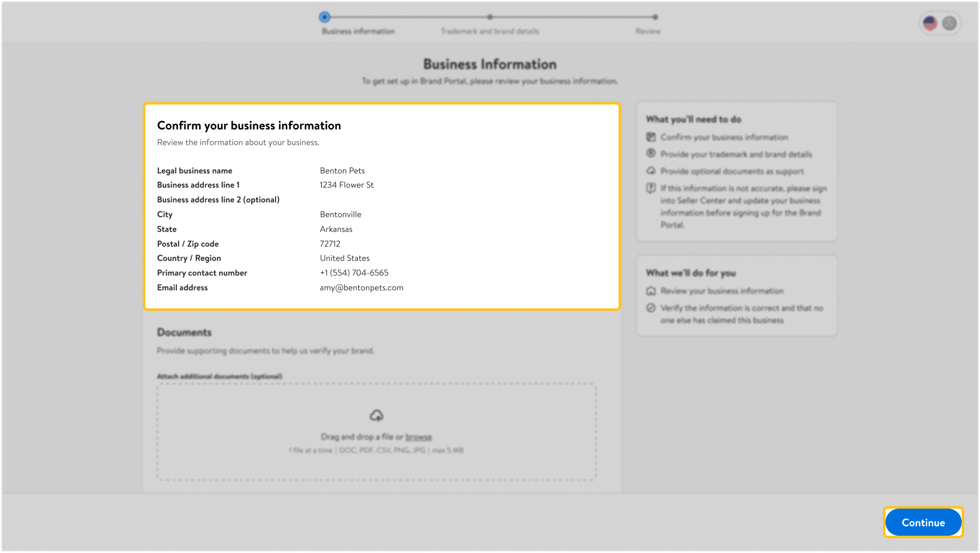Click the cloud icon beside Provide optional documents
980x553 pixels.
[651, 171]
